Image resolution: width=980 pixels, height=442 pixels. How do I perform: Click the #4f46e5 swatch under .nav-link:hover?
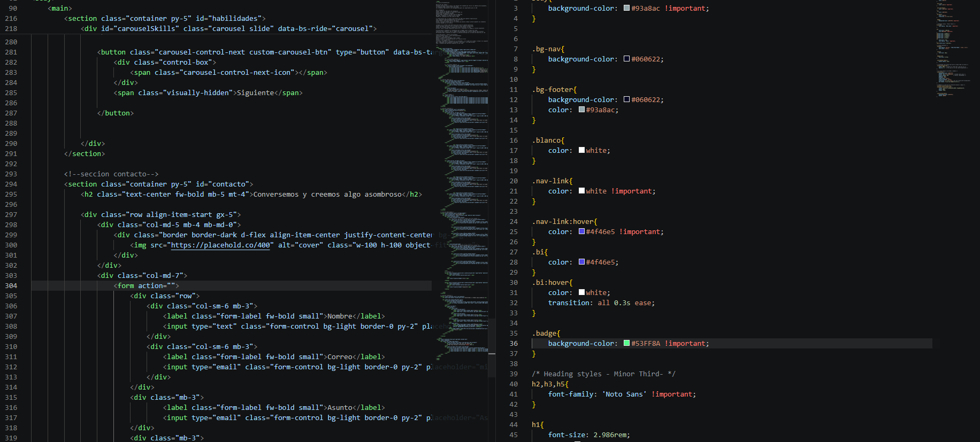click(x=581, y=231)
